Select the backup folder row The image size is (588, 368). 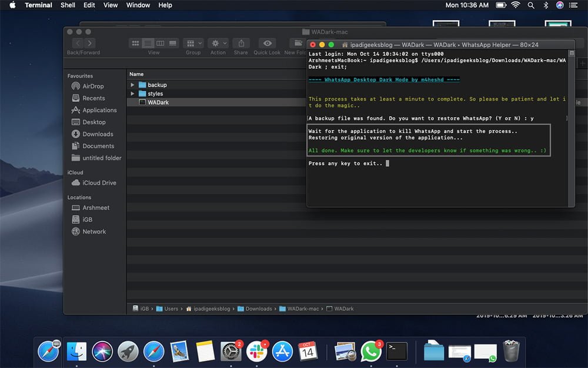pyautogui.click(x=217, y=85)
